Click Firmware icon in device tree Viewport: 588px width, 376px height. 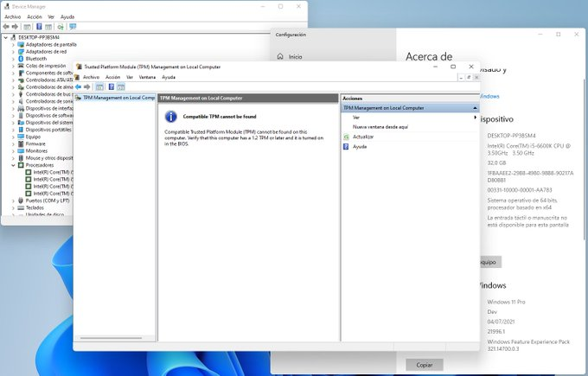(x=21, y=144)
